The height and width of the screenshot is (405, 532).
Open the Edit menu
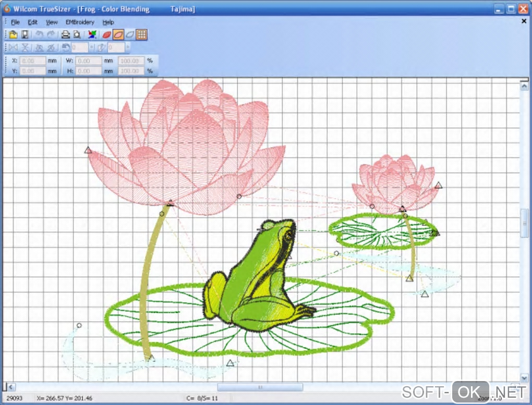[x=32, y=22]
